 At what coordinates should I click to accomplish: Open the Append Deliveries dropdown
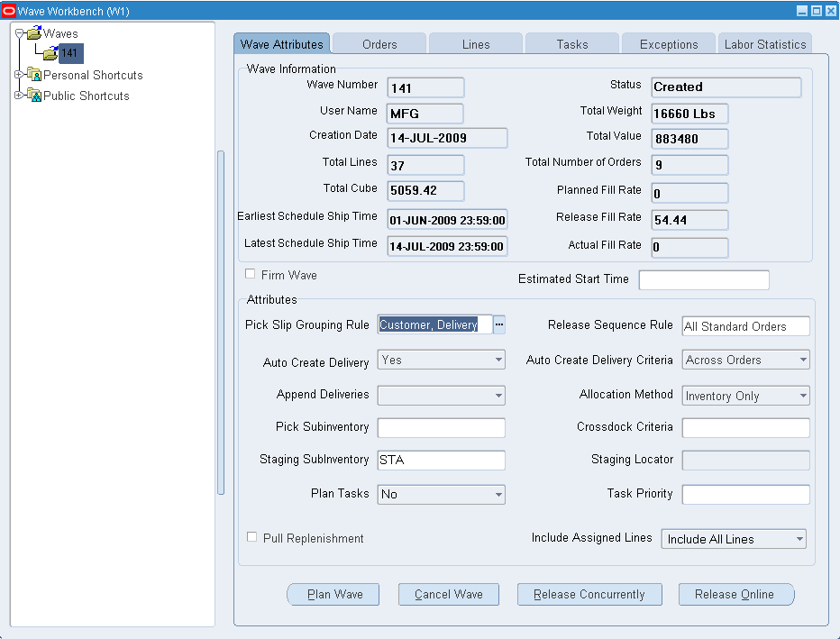pos(498,396)
